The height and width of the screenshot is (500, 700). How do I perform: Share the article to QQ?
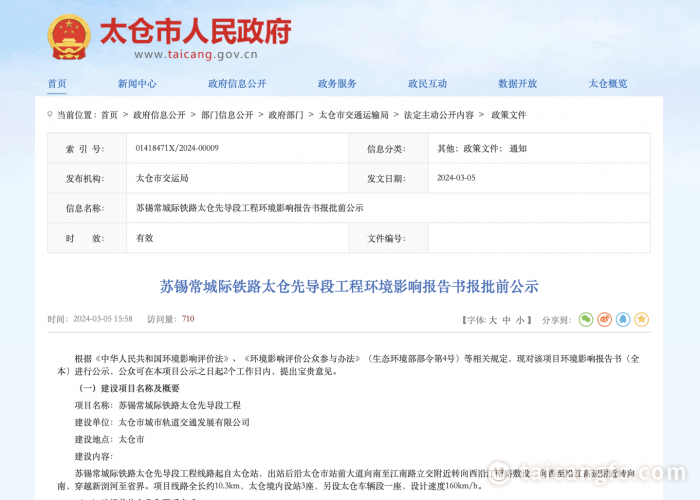click(x=623, y=319)
